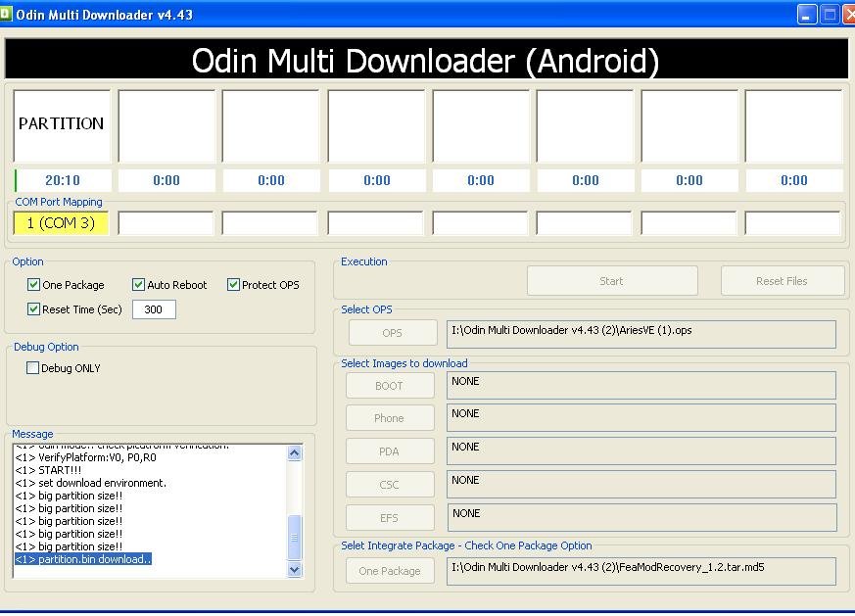The image size is (855, 616).
Task: Uncheck the Auto Reboot option
Action: click(x=138, y=285)
